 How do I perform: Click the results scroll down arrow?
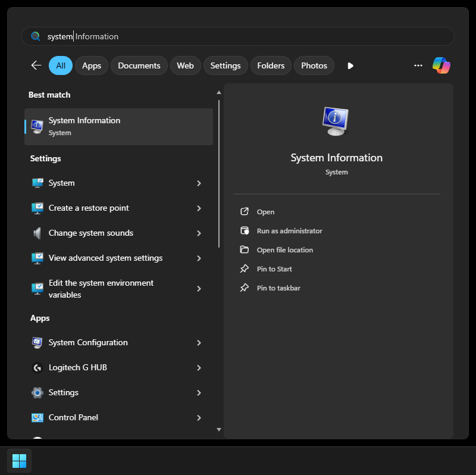pos(218,429)
